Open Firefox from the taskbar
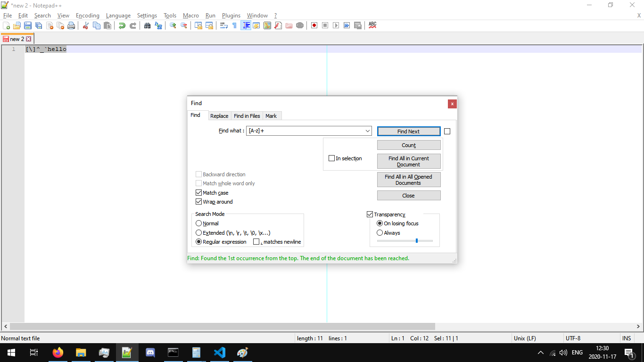The width and height of the screenshot is (644, 362). [58, 353]
